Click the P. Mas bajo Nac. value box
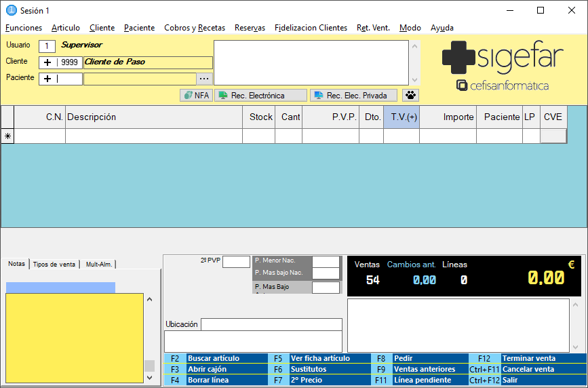 click(x=326, y=273)
